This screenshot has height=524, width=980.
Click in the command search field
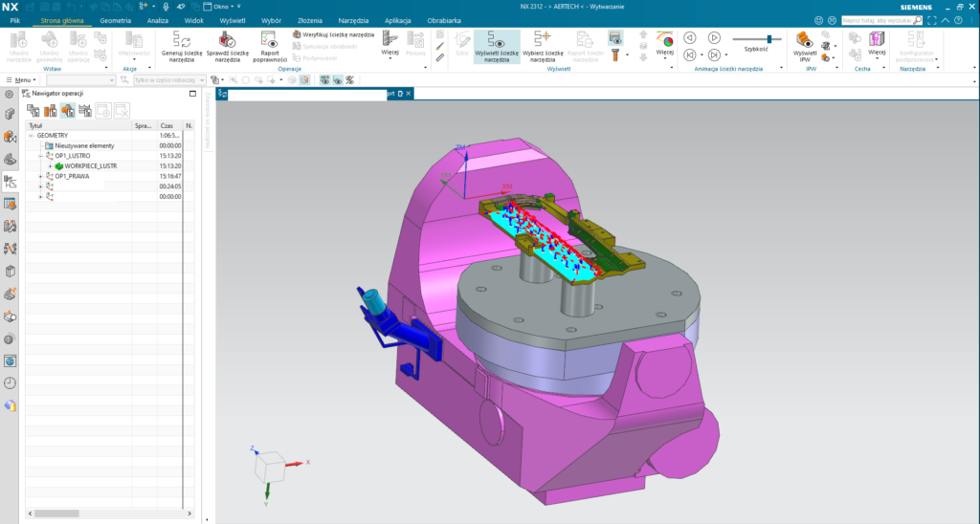pyautogui.click(x=878, y=21)
